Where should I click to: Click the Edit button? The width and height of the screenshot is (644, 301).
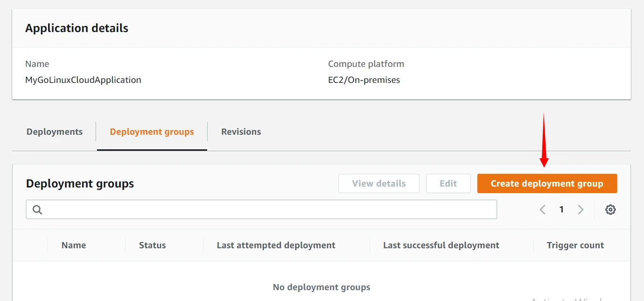pos(448,184)
